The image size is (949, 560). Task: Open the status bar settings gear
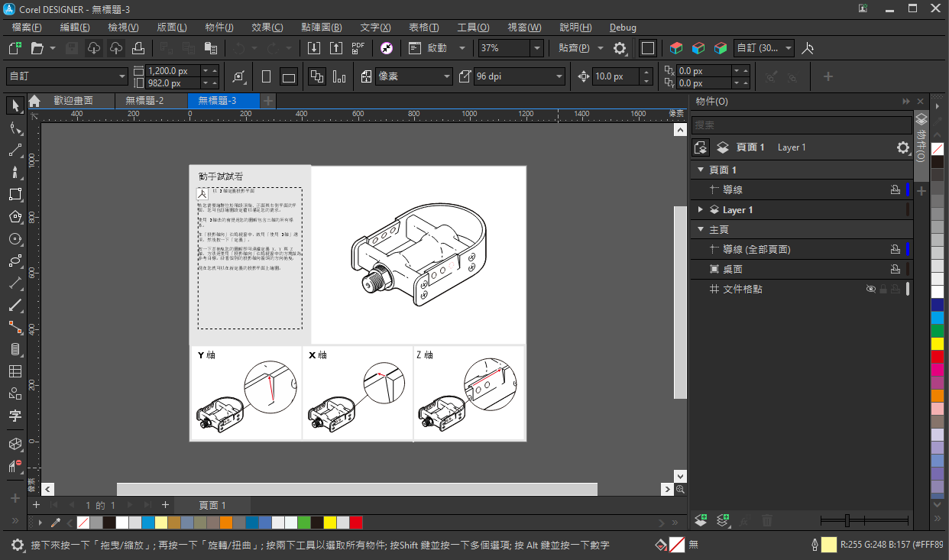click(18, 545)
